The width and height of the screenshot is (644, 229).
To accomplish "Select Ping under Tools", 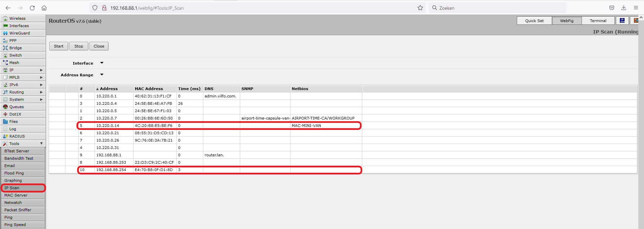I will [x=23, y=217].
